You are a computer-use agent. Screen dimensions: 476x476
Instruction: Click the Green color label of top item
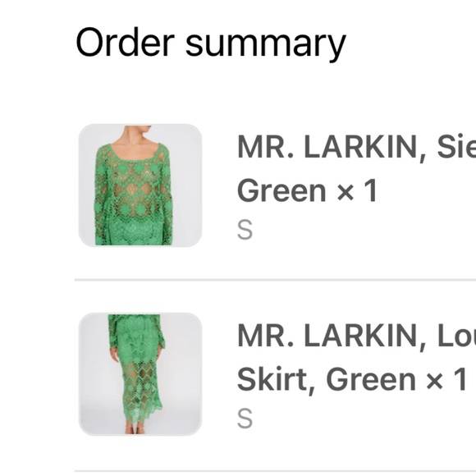(281, 190)
